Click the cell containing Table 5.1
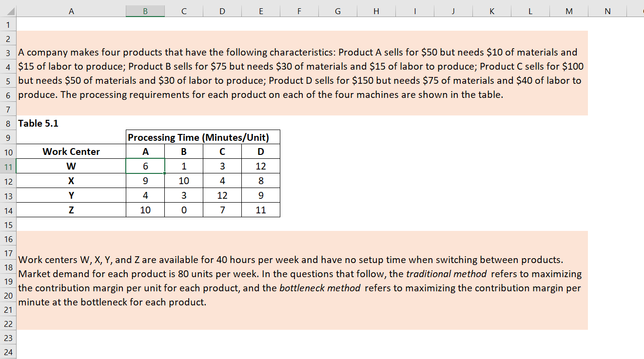644x359 pixels. point(38,123)
